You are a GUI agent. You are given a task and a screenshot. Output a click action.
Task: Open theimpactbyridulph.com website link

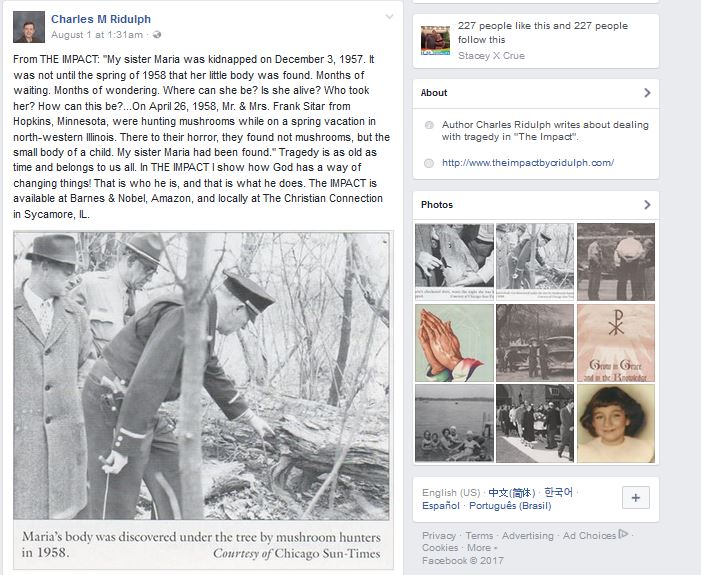pyautogui.click(x=528, y=163)
